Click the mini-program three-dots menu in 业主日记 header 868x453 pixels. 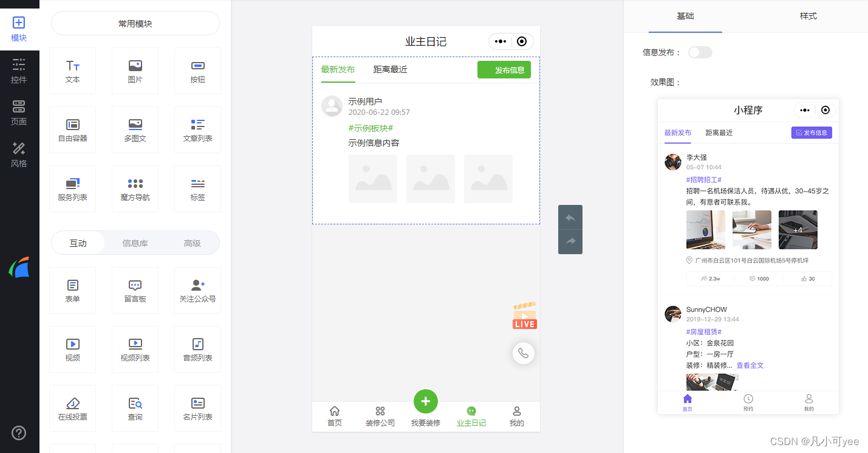coord(501,41)
